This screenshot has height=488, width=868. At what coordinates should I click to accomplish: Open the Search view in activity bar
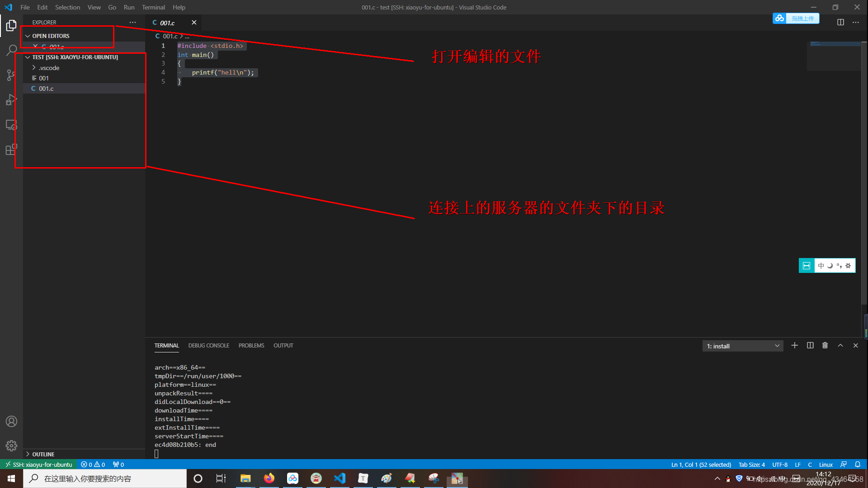tap(11, 50)
